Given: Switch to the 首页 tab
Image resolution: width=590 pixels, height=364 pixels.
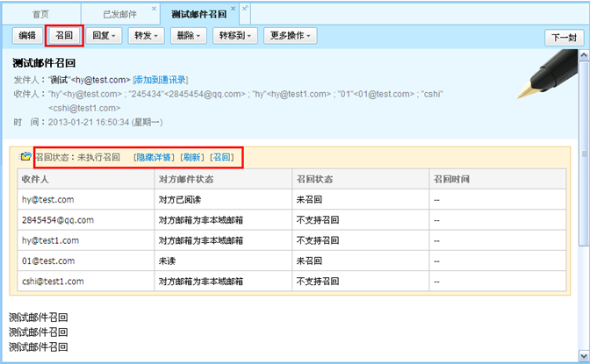Looking at the screenshot, I should [40, 15].
